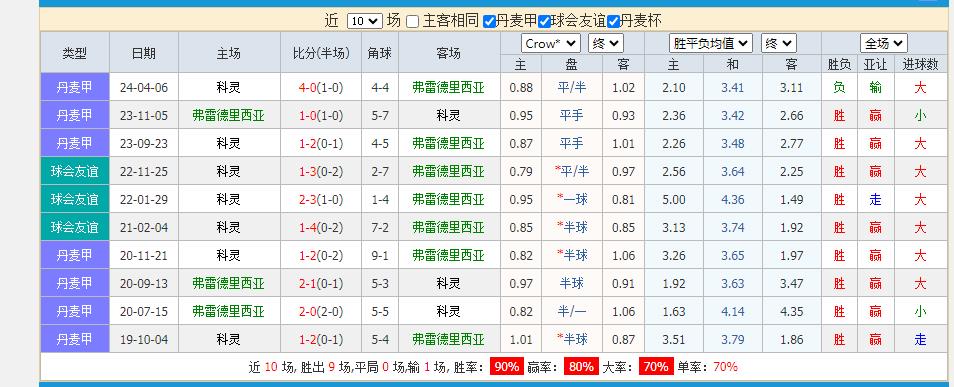Open the Crow* bookmaker dropdown
Viewport: 954px width, 387px height.
pos(551,44)
